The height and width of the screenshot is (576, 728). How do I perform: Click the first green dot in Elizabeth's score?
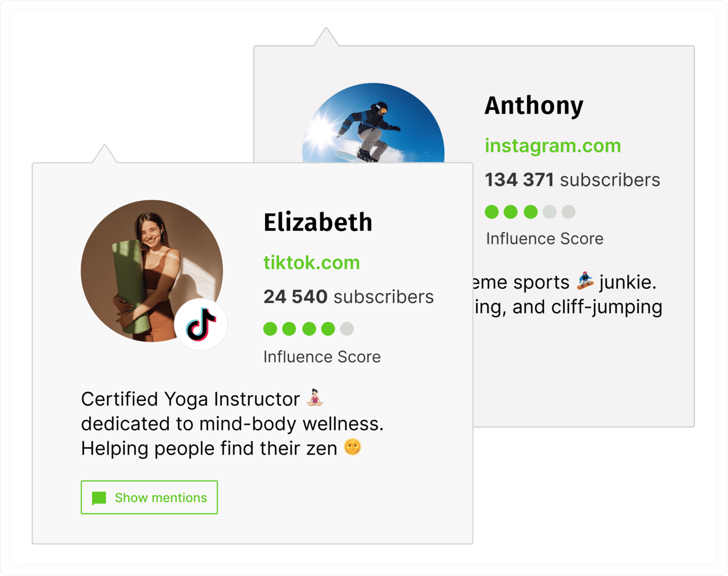click(x=270, y=329)
